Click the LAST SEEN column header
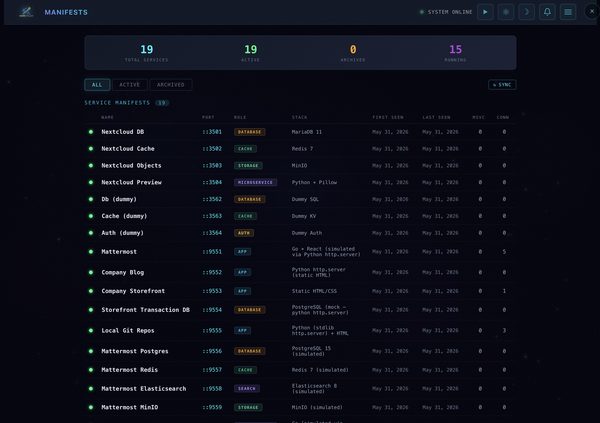Screen dimensions: 600x423 (436, 117)
